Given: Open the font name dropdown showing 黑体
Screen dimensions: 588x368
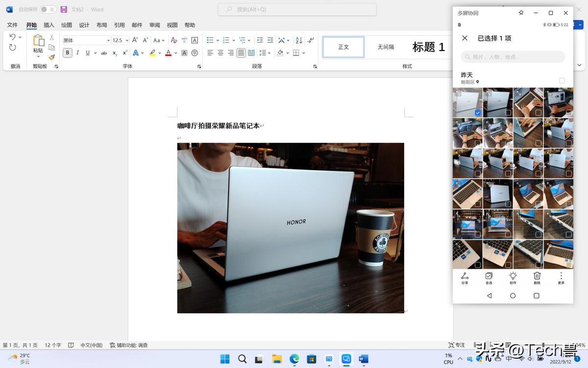Looking at the screenshot, I should (107, 40).
